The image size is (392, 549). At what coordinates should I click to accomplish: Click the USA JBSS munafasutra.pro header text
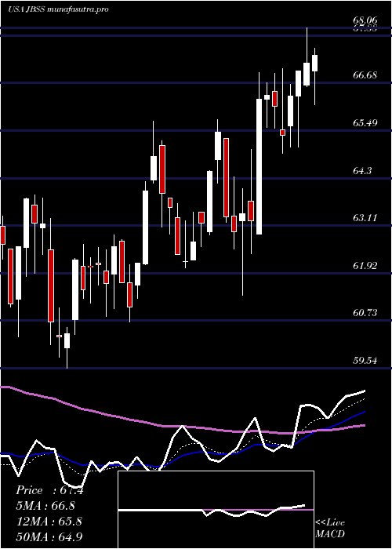59,9
